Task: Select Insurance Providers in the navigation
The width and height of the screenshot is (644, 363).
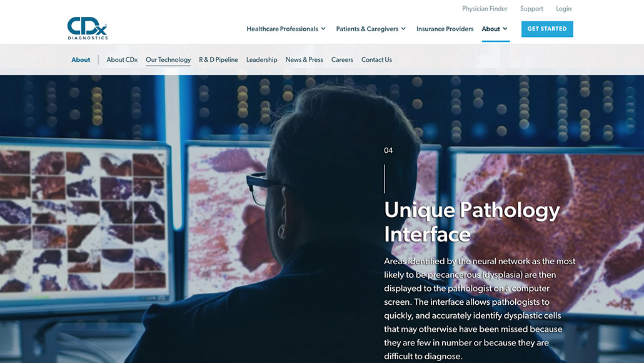Action: click(445, 29)
